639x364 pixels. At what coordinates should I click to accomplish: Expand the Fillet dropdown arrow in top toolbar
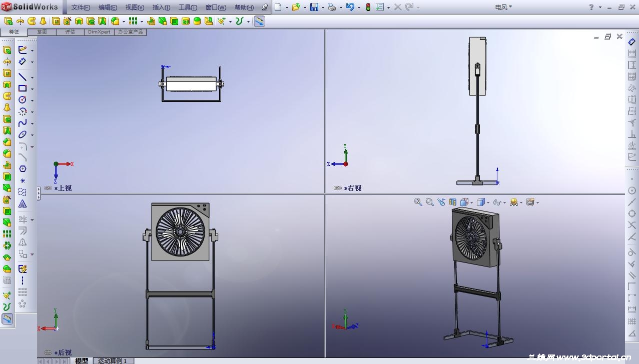coord(124,21)
